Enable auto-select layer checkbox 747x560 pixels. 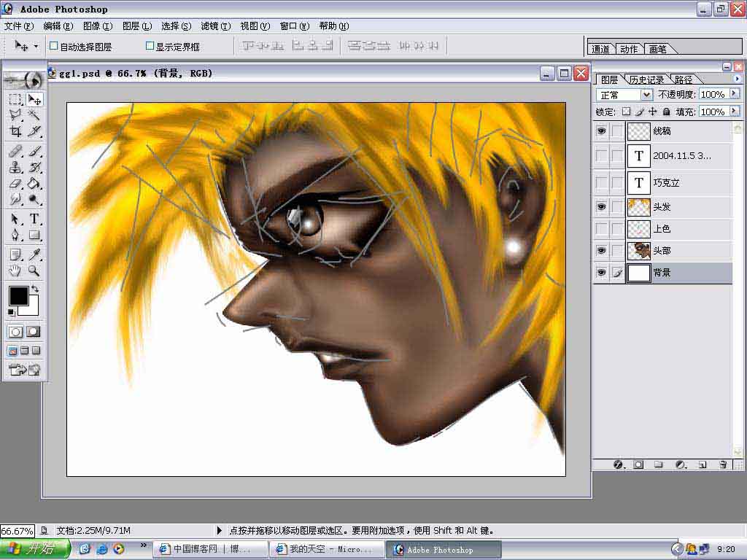tap(54, 46)
